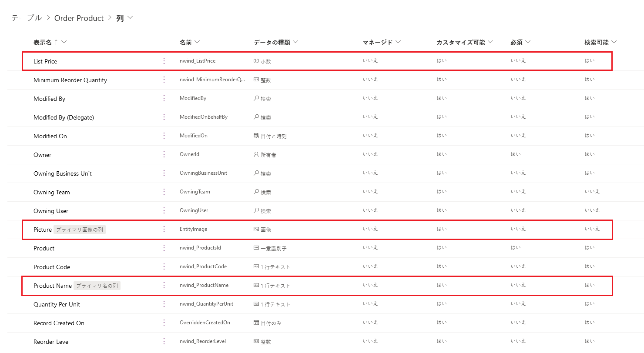Open the List Price column
Screen dimensions: 644x353
tap(45, 61)
